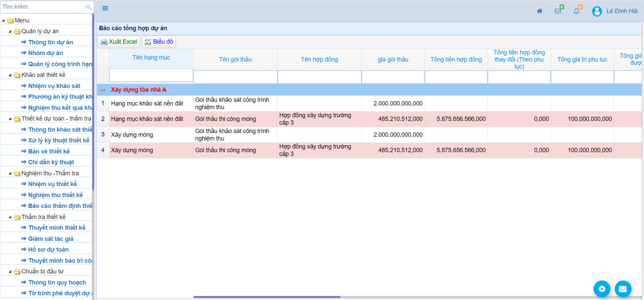Collapse the Quản lý dự án folder
The width and height of the screenshot is (644, 300).
click(x=10, y=31)
